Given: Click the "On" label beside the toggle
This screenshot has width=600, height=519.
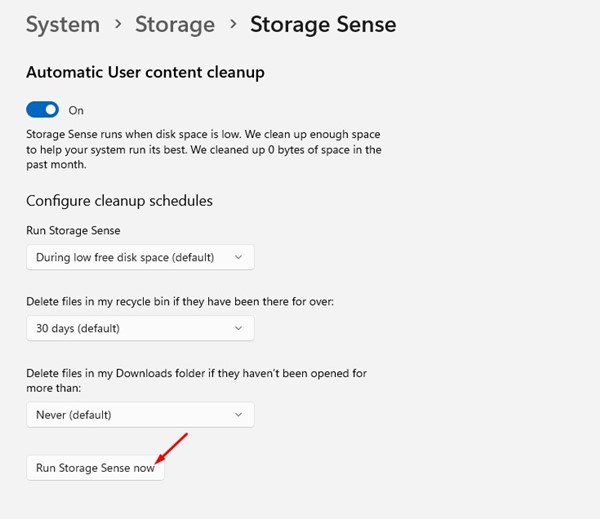Looking at the screenshot, I should [76, 110].
